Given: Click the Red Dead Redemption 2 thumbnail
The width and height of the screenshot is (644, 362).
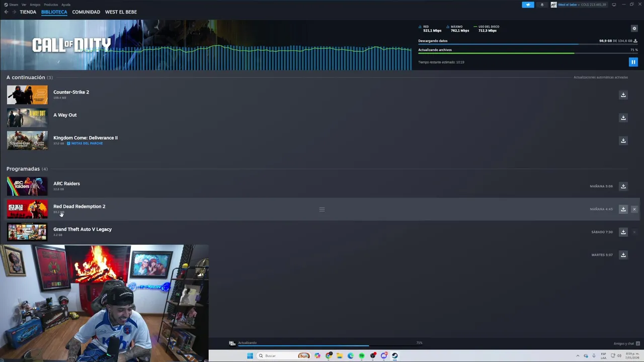Looking at the screenshot, I should pos(27,209).
